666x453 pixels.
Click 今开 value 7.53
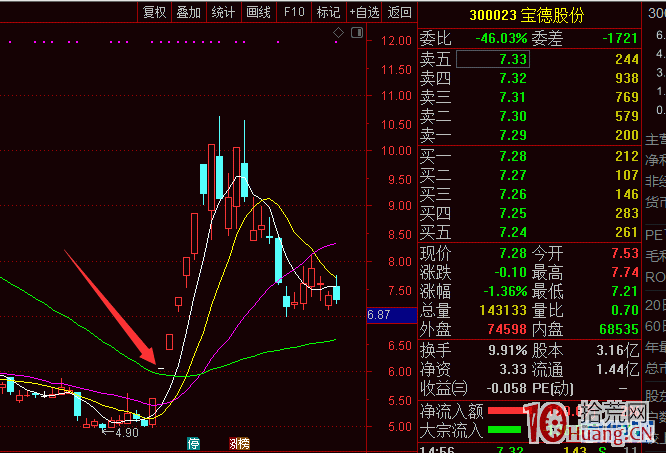[625, 253]
